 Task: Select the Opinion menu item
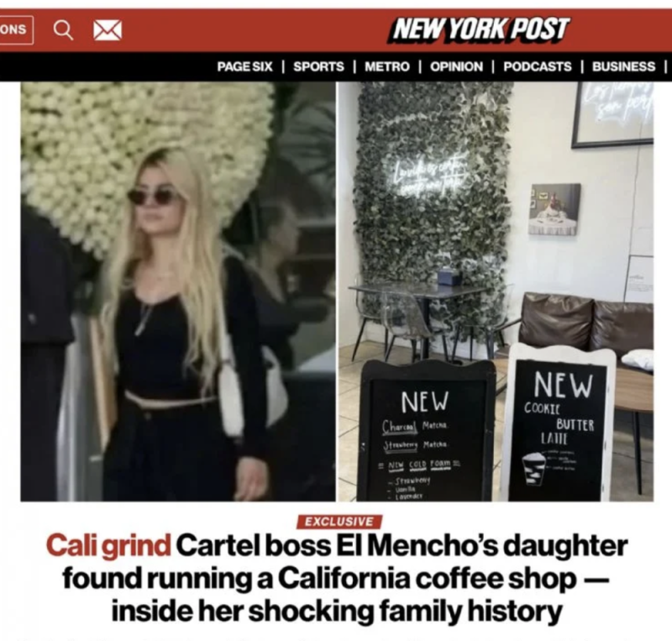[456, 66]
